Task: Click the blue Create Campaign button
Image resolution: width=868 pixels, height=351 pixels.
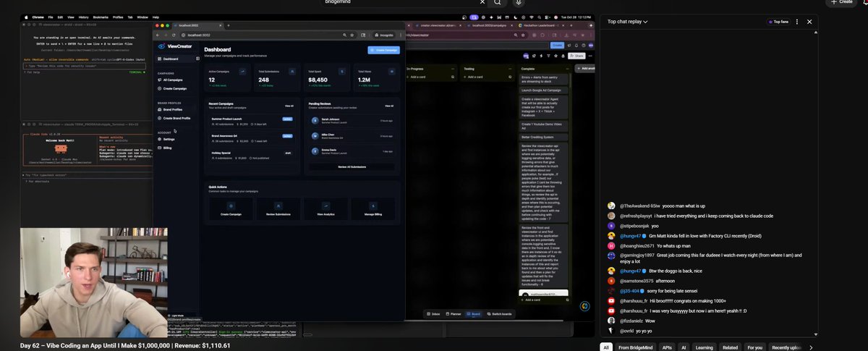Action: coord(383,50)
